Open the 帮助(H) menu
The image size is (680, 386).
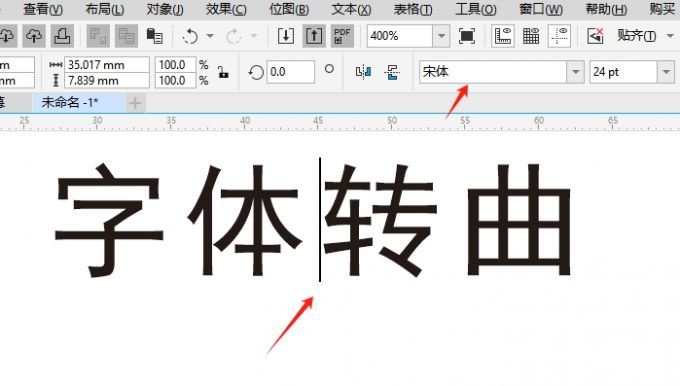pyautogui.click(x=606, y=9)
